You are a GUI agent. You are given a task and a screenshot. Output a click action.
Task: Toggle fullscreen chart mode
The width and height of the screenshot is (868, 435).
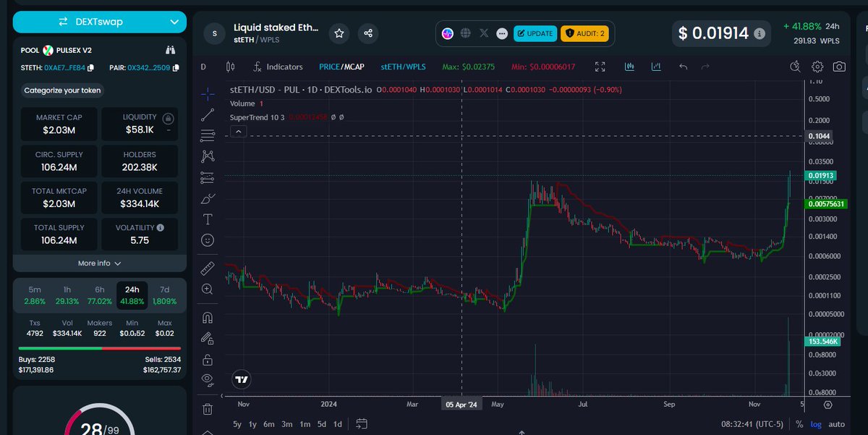pyautogui.click(x=600, y=67)
